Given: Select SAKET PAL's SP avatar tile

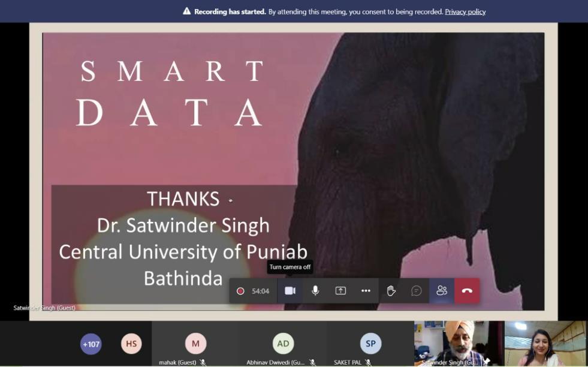Looking at the screenshot, I should point(370,344).
